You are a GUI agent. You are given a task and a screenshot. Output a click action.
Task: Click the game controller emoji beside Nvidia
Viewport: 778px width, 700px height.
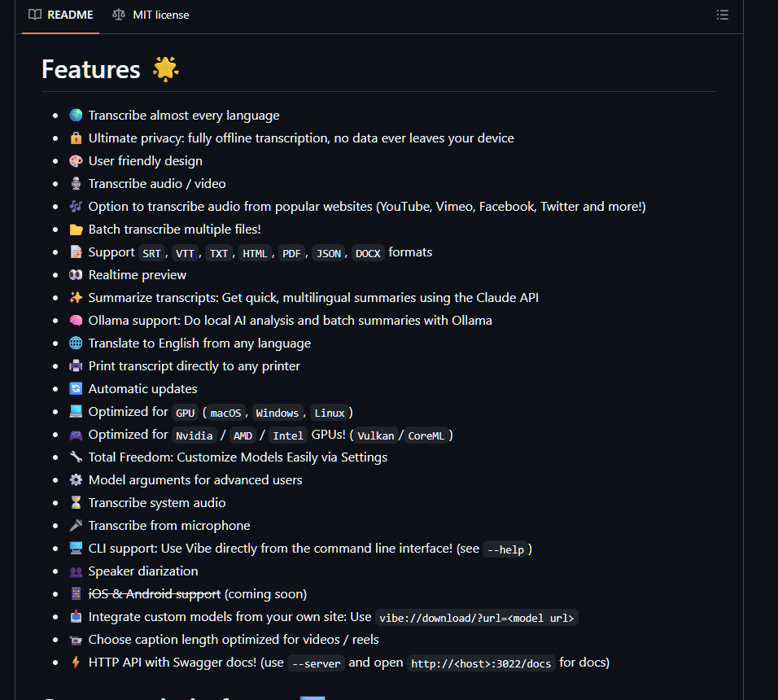[x=76, y=435]
